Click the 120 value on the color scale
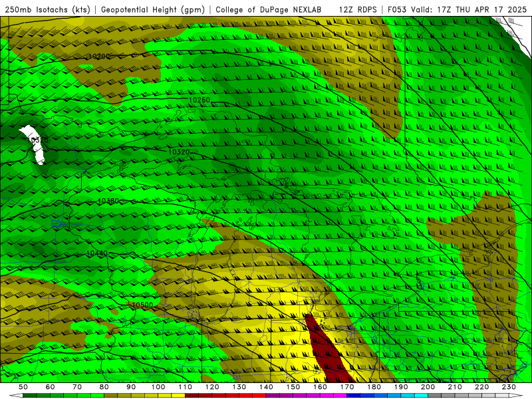Image resolution: width=532 pixels, height=399 pixels. tap(212, 387)
